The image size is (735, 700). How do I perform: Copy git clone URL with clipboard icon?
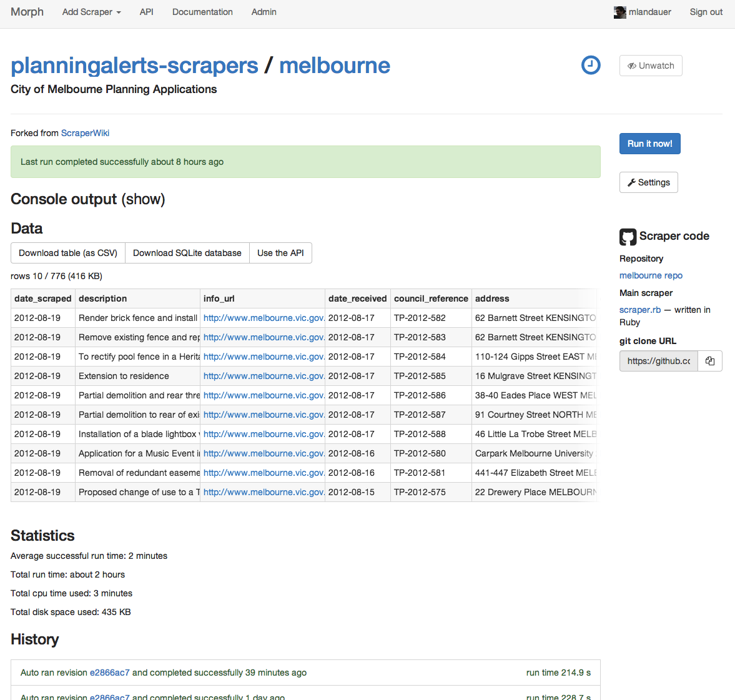tap(709, 361)
